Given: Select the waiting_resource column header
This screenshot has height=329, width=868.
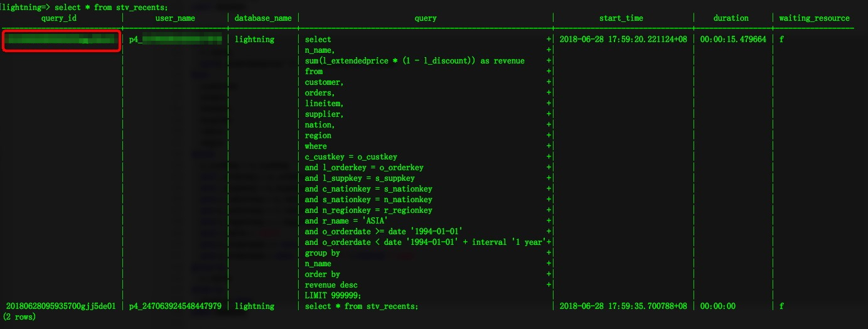Looking at the screenshot, I should [814, 18].
